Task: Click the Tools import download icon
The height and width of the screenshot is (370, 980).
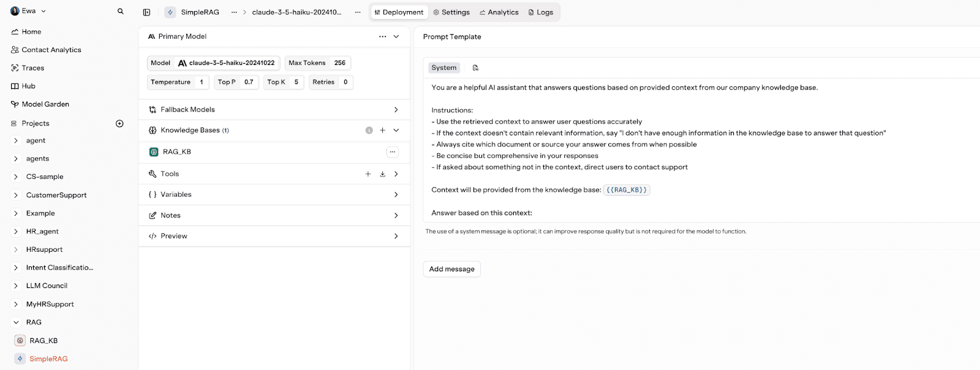Action: pyautogui.click(x=382, y=174)
